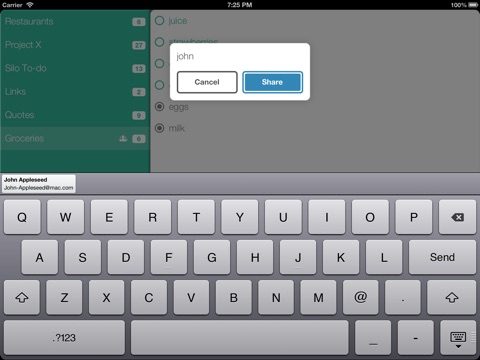480x360 pixels.
Task: Tap the C key
Action: click(x=149, y=297)
